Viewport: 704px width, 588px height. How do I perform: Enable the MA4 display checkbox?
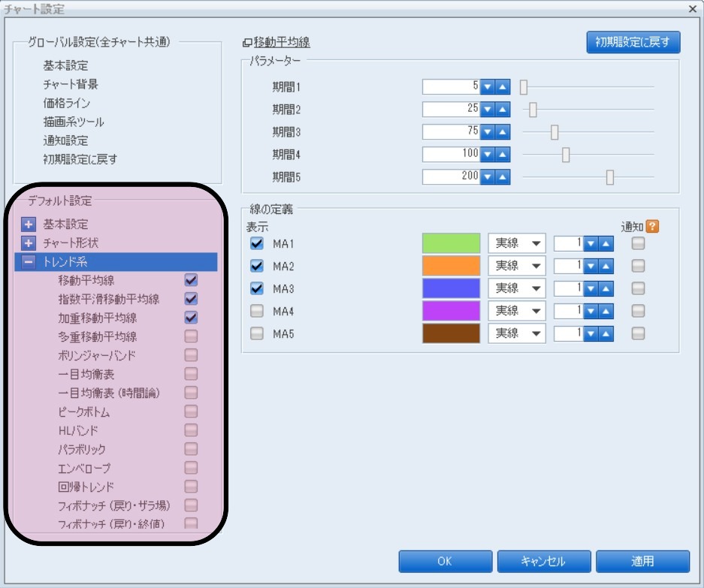point(257,311)
